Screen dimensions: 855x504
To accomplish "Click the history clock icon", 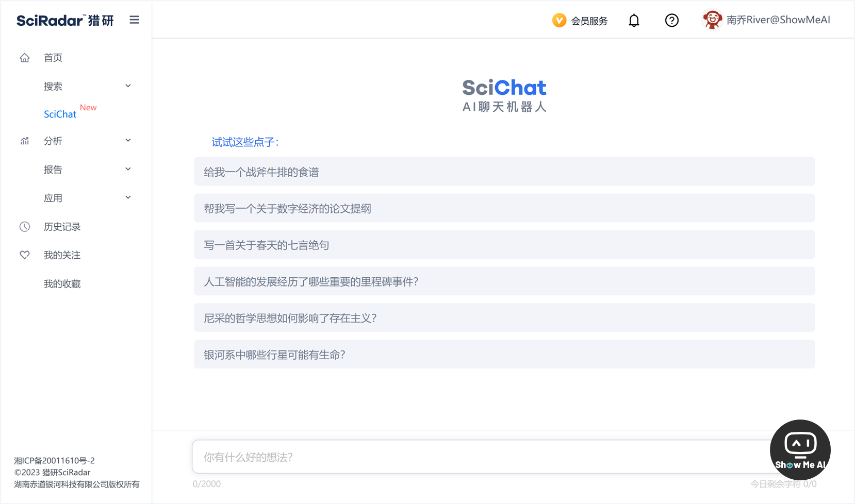I will 25,227.
